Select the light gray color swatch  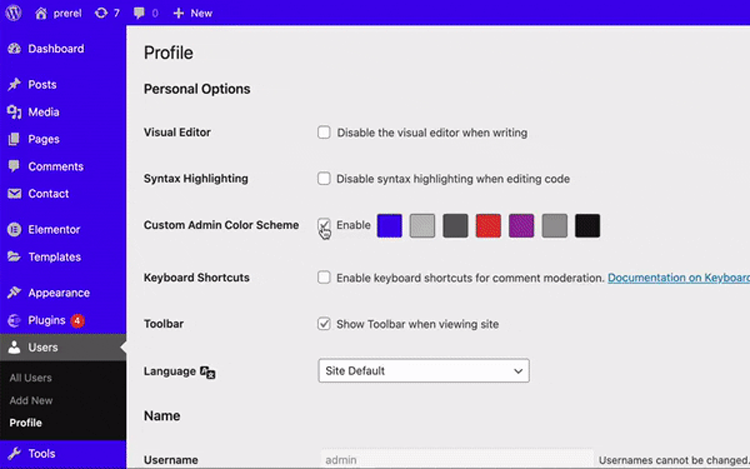(422, 226)
